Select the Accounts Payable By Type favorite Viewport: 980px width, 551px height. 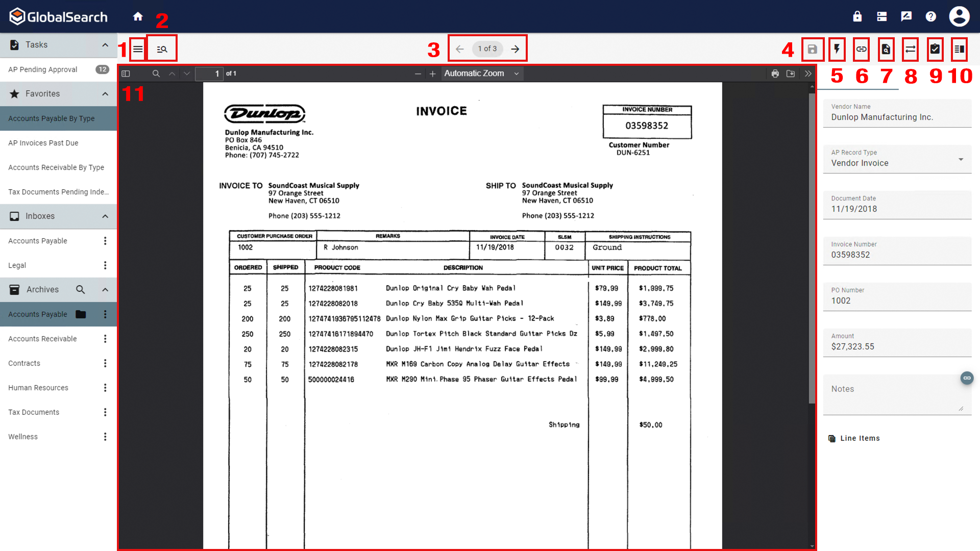tap(51, 118)
